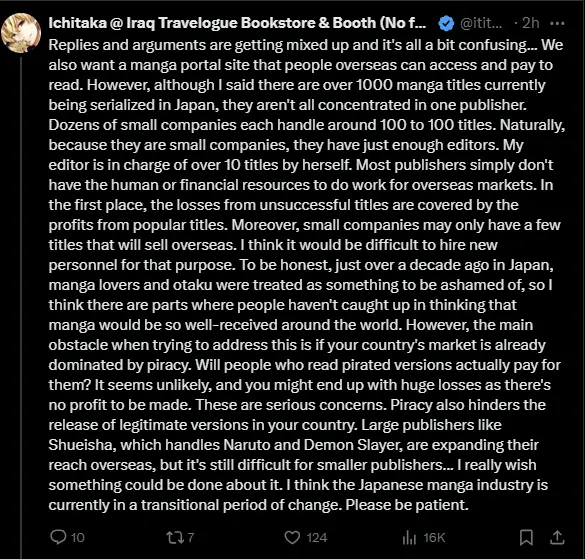Click the @itit... username handle
The width and height of the screenshot is (585, 559).
(x=481, y=23)
